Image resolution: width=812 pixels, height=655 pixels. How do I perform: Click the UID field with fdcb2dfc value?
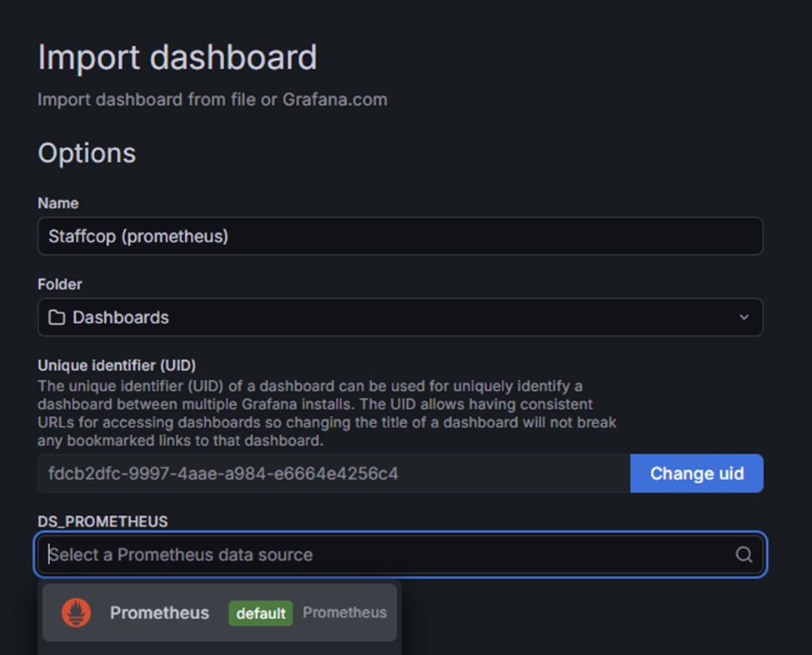(334, 473)
